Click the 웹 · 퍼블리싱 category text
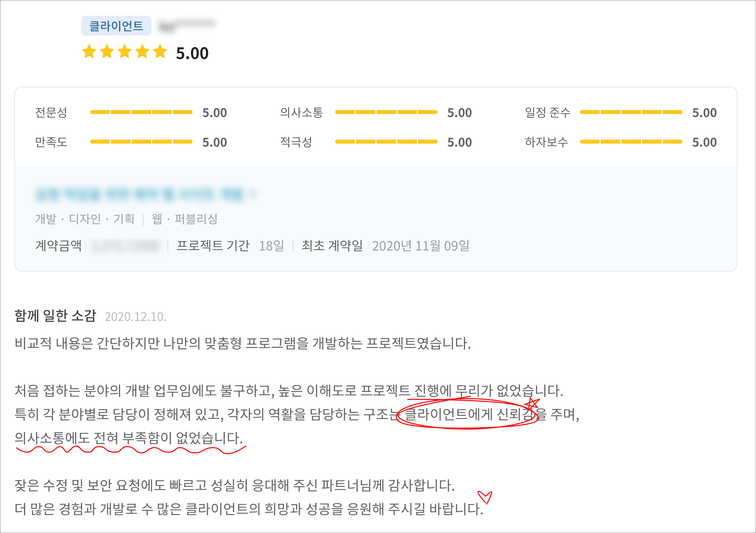The height and width of the screenshot is (533, 756). coord(184,219)
